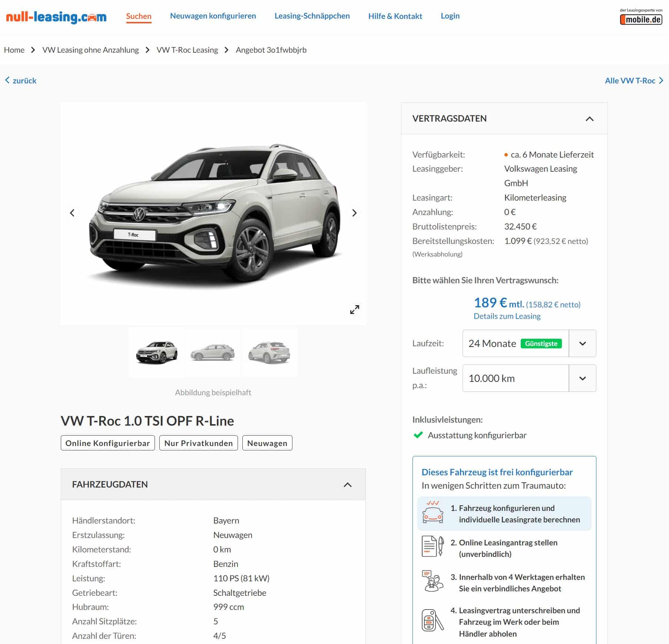Viewport: 669px width, 644px height.
Task: Click the zurück link
Action: point(24,80)
